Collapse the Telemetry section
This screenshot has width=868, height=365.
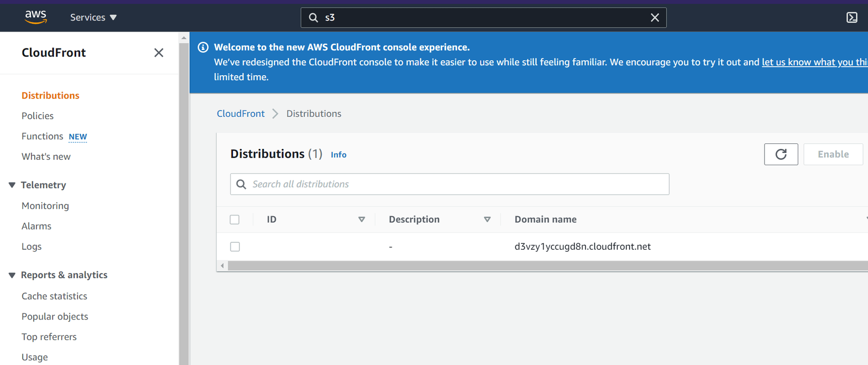pos(11,184)
